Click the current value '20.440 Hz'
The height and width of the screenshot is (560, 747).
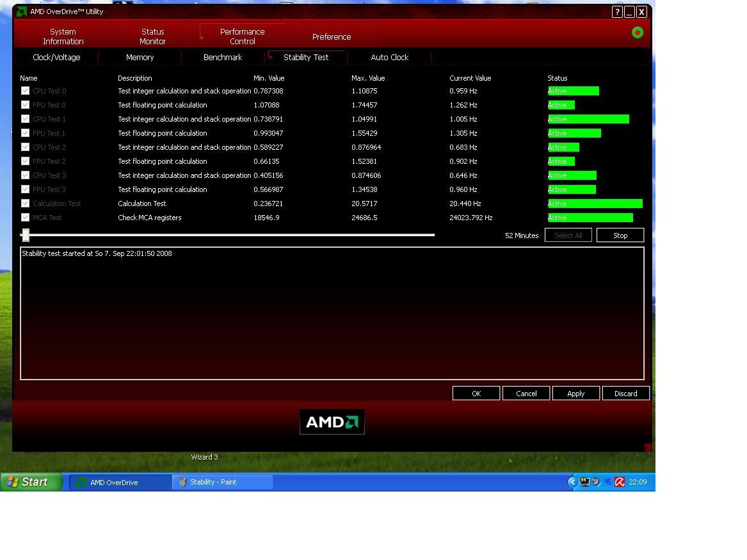[x=465, y=204]
